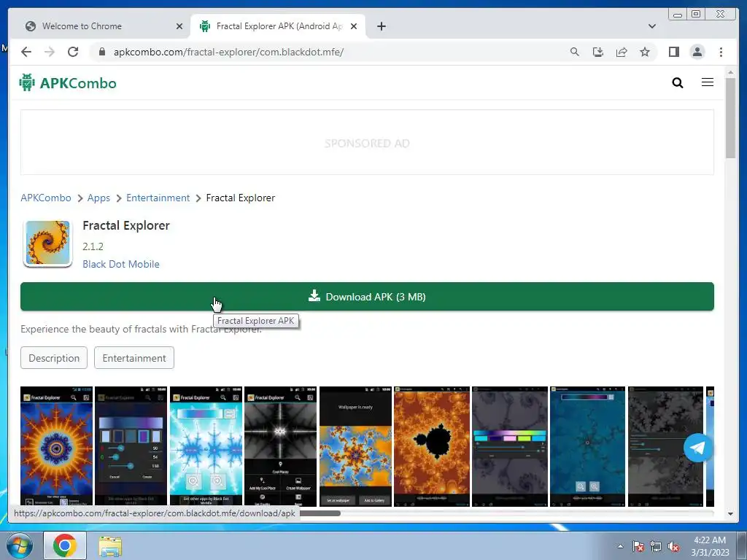Viewport: 747px width, 560px height.
Task: Click the volume speaker tray icon
Action: click(x=673, y=546)
